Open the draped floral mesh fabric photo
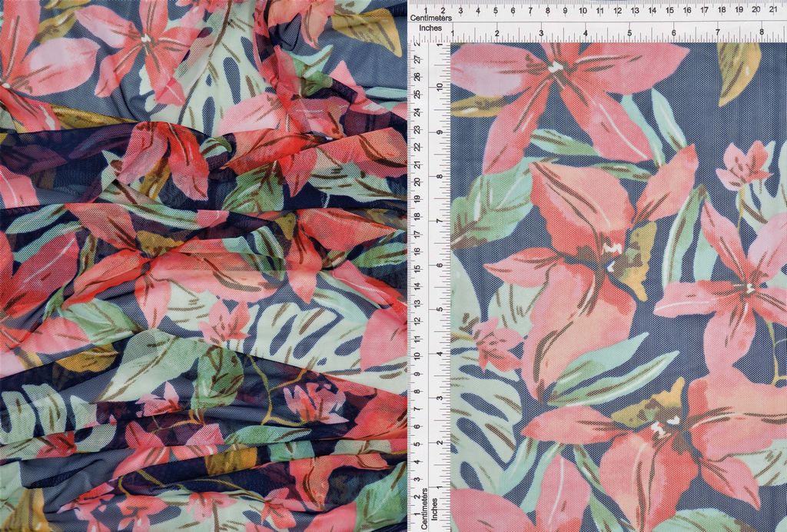 tap(203, 266)
